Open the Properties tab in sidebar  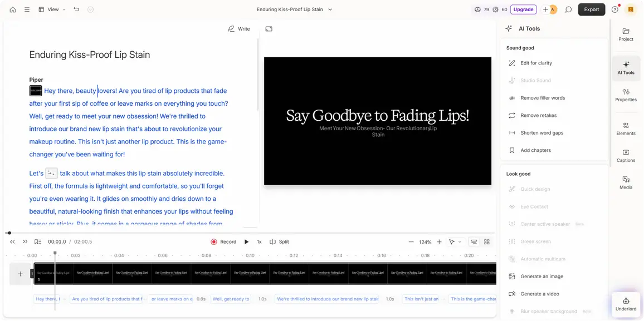626,95
